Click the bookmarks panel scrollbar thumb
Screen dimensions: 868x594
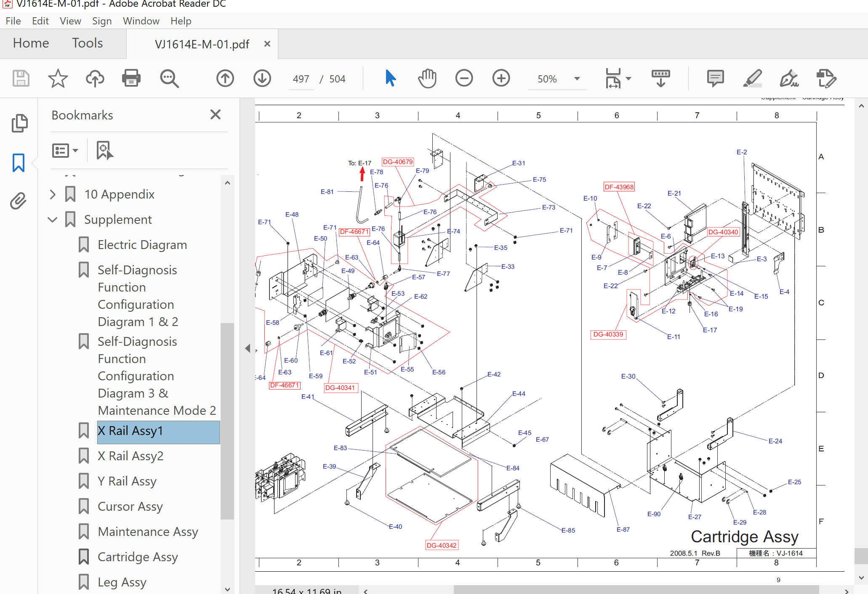pos(227,421)
